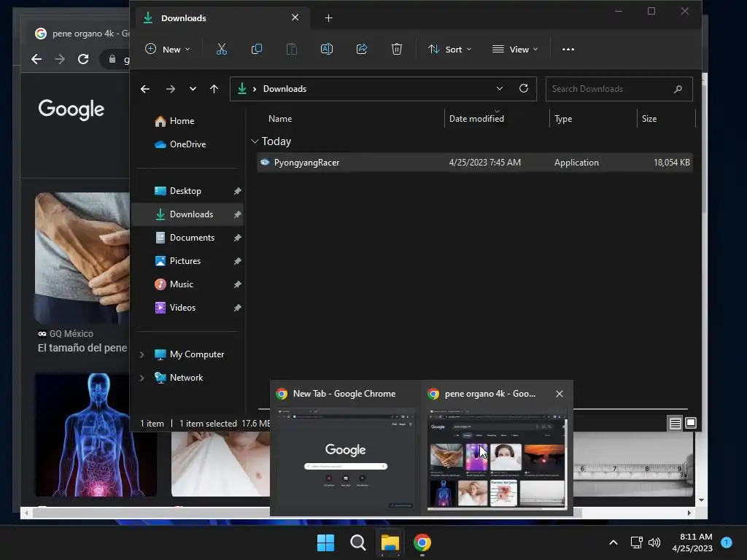Screen dimensions: 747x560
Task: Open the Sort dropdown
Action: 449,49
